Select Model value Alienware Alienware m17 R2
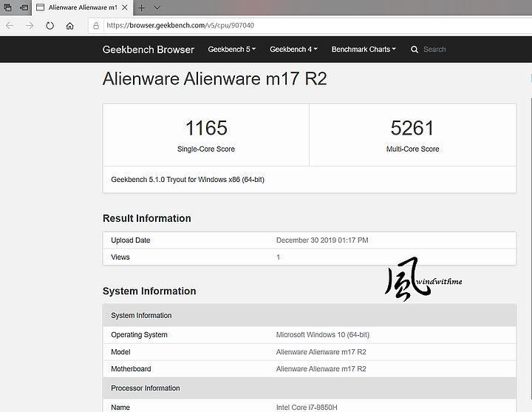 [321, 352]
